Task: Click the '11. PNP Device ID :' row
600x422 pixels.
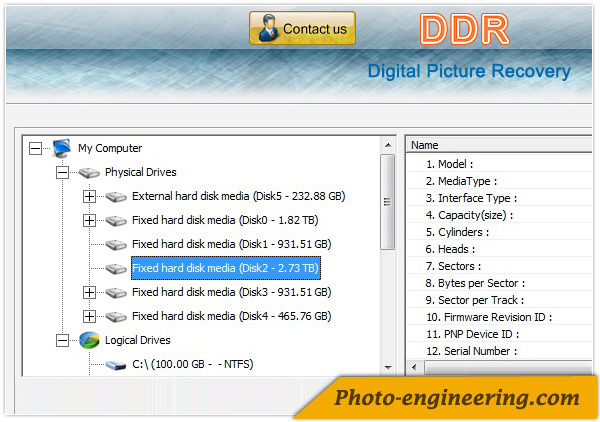Action: click(499, 334)
